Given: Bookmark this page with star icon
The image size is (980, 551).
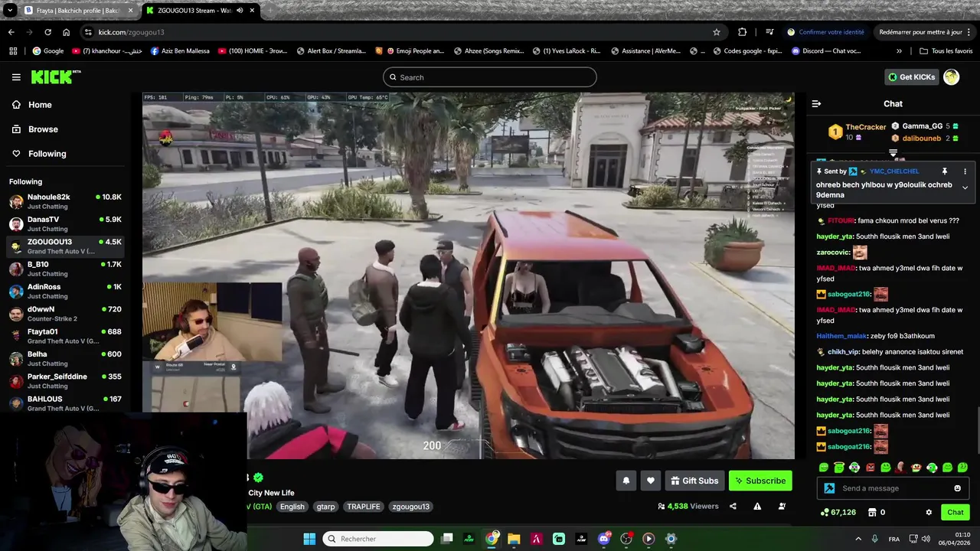Looking at the screenshot, I should click(717, 32).
